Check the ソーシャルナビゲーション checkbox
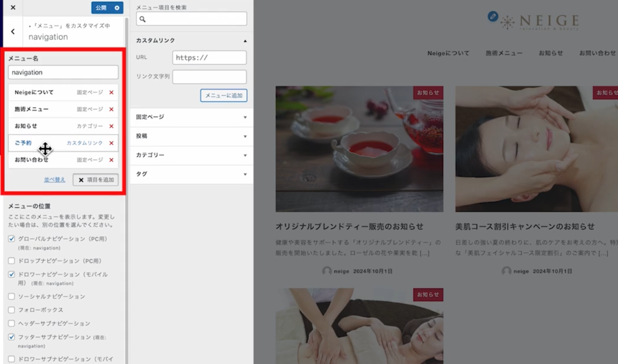The width and height of the screenshot is (618, 364). point(12,296)
